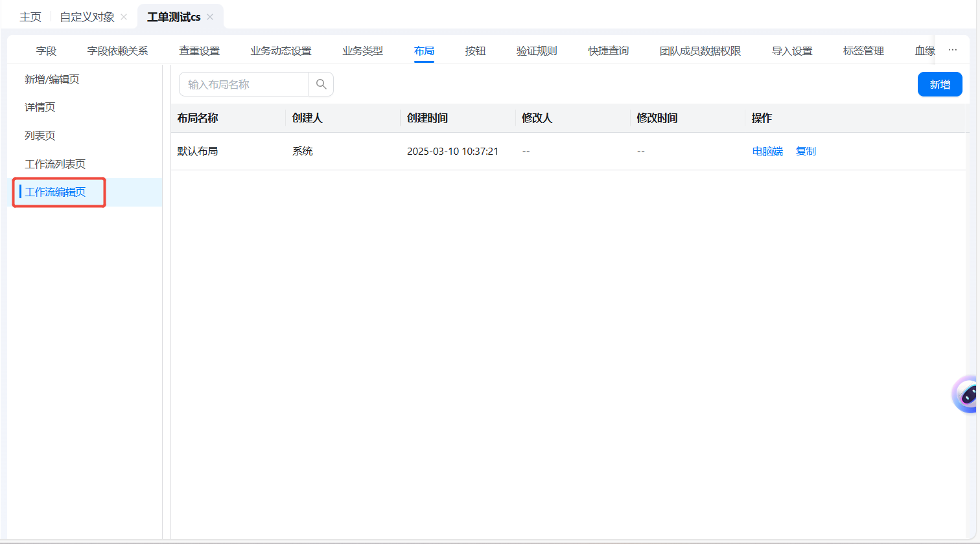Screen dimensions: 980x544
Task: Open the 快捷查询 tab
Action: coord(608,51)
